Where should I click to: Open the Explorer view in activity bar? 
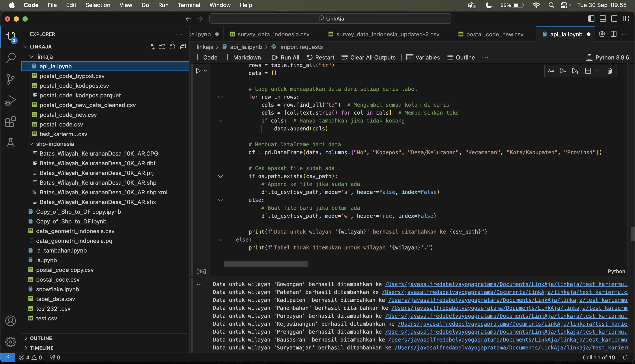click(11, 37)
